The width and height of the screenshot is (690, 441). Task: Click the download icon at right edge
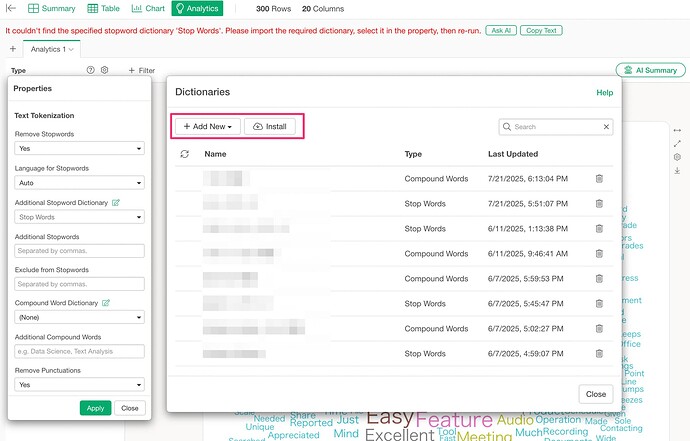[x=677, y=170]
